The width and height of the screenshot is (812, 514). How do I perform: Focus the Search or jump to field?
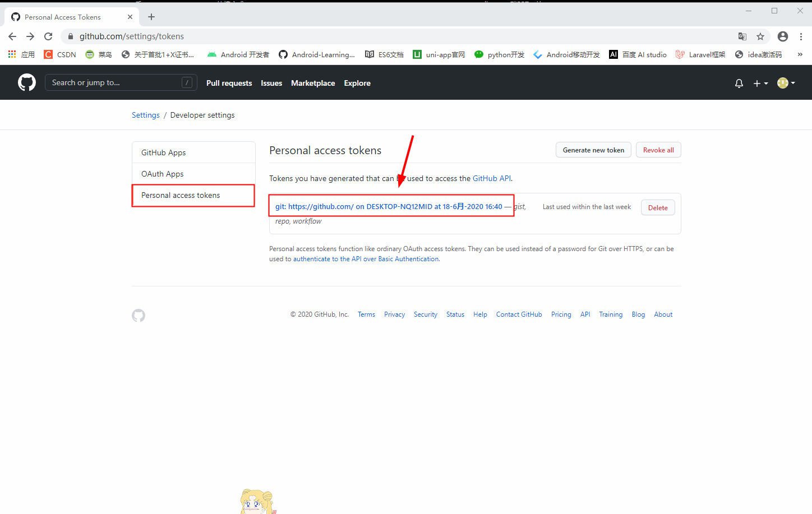(121, 82)
